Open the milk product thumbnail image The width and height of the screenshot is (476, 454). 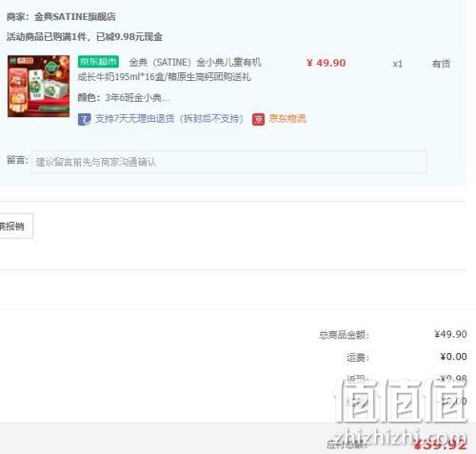(x=38, y=86)
